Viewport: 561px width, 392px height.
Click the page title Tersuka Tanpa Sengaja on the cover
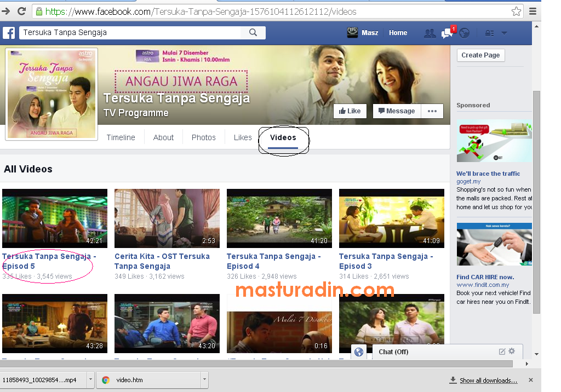point(177,98)
